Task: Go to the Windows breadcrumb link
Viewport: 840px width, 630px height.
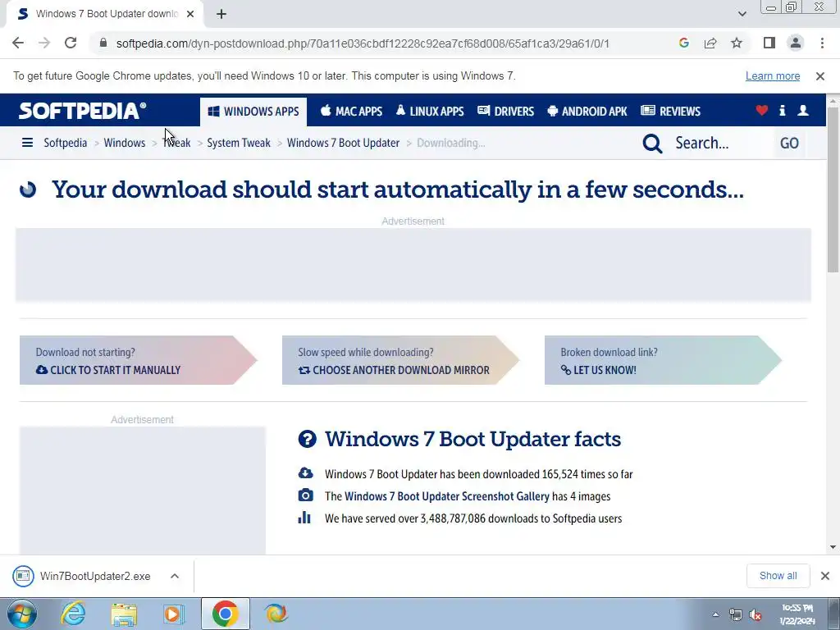Action: click(125, 143)
